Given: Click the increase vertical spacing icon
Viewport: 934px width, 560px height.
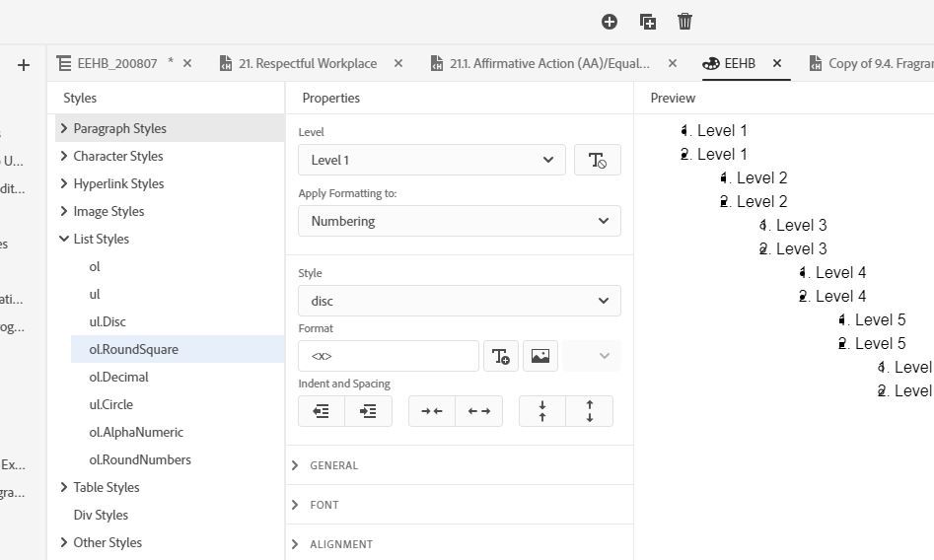Looking at the screenshot, I should pyautogui.click(x=590, y=411).
